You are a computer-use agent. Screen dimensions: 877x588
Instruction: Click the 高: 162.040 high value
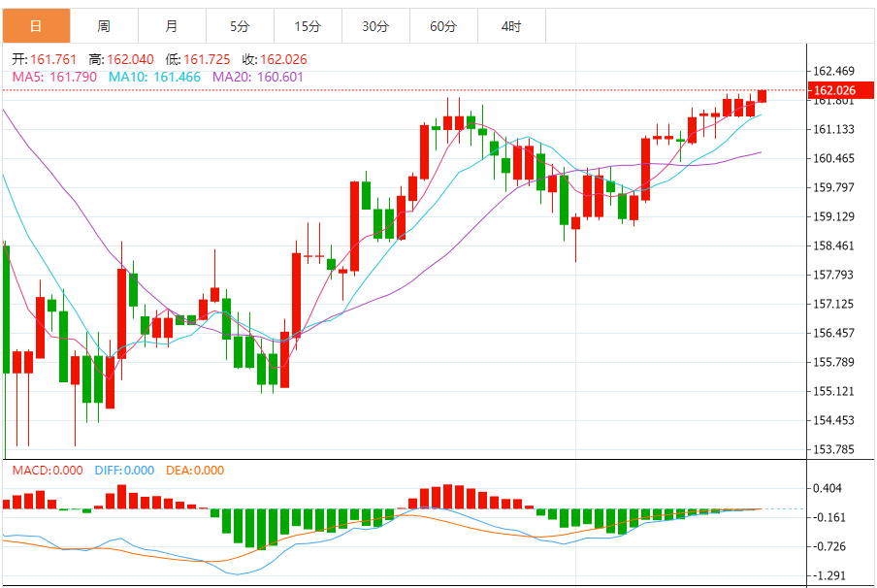(121, 59)
